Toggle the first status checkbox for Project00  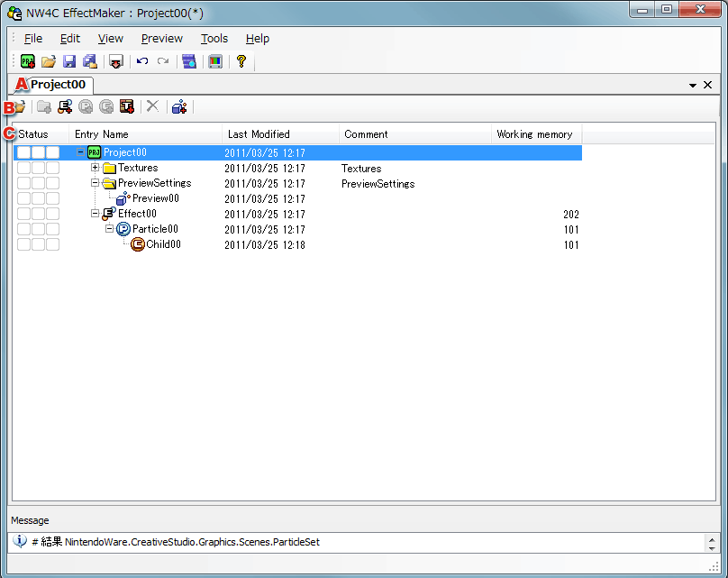(23, 152)
